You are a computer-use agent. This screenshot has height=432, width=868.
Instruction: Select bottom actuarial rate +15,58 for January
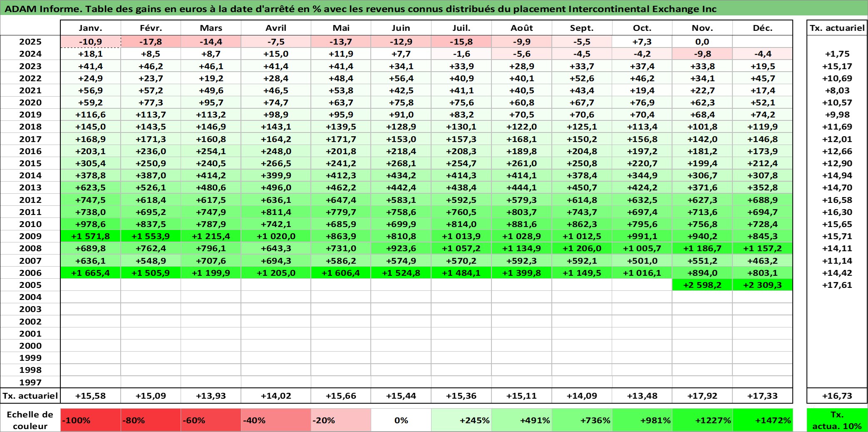[x=91, y=396]
